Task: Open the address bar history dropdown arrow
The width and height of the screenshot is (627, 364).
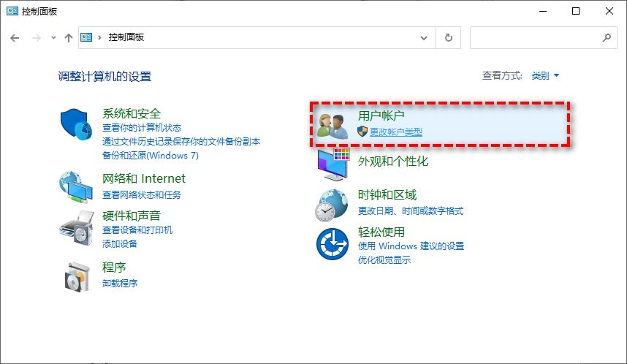Action: point(424,37)
